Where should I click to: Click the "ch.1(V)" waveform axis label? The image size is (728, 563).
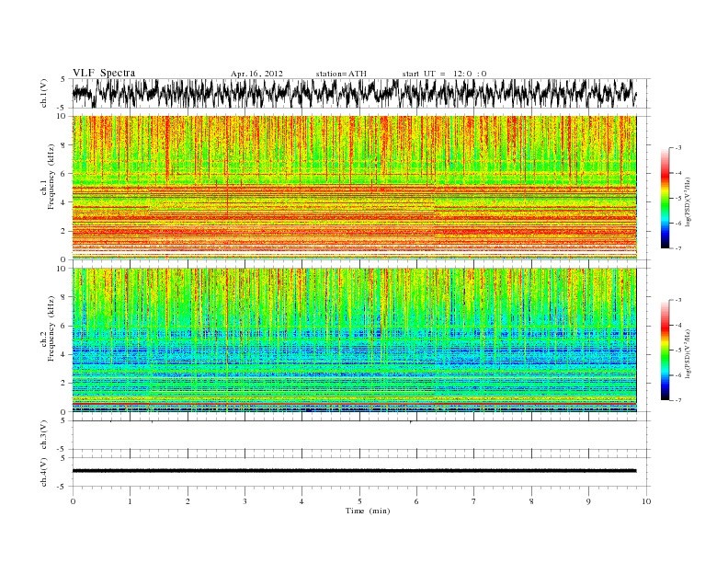pos(44,93)
